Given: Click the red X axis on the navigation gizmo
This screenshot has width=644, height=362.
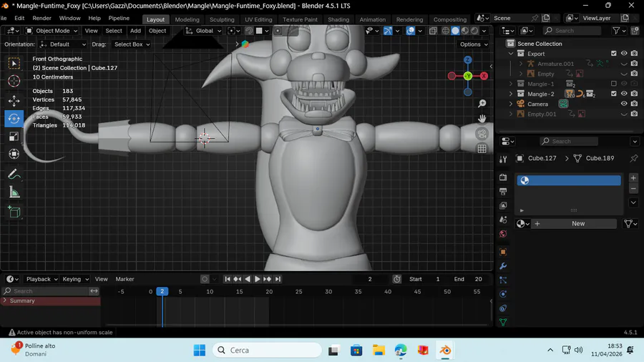Looking at the screenshot, I should tap(484, 75).
